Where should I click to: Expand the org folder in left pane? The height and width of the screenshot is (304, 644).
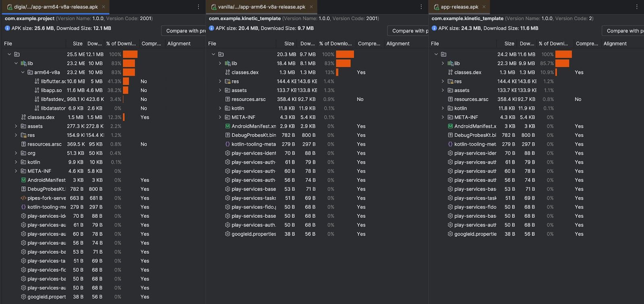coord(16,153)
